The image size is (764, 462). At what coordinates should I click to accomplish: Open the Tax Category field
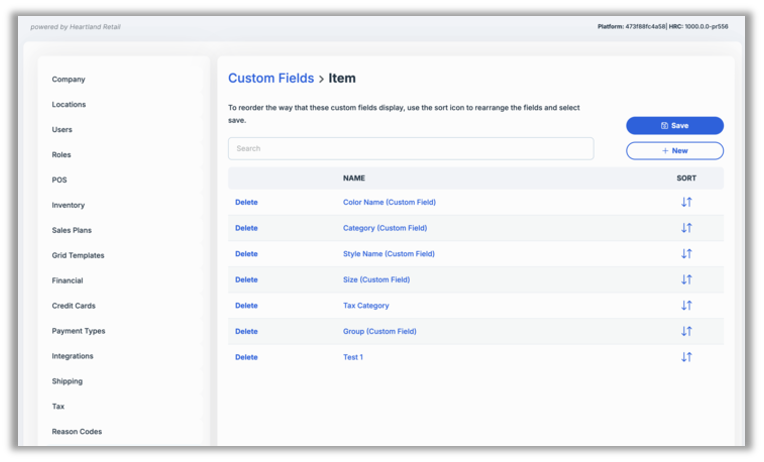coord(366,306)
